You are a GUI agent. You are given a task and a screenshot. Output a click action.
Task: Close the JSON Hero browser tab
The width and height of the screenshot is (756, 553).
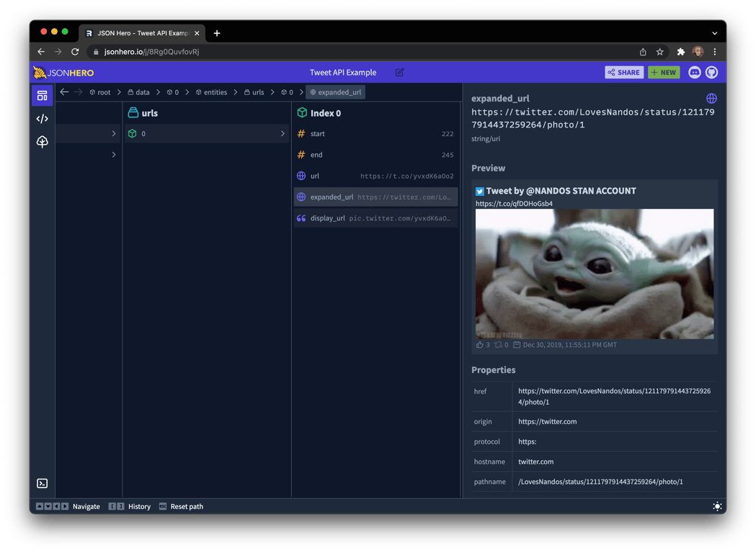point(197,33)
